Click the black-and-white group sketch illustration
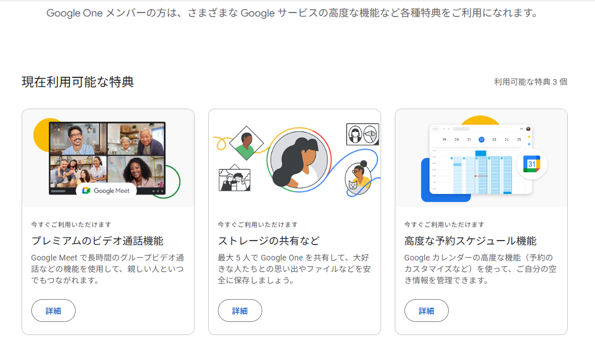 coord(235,179)
